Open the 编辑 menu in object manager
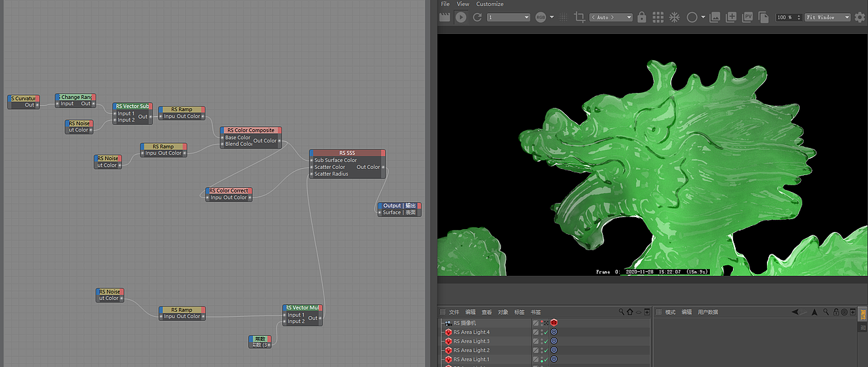The width and height of the screenshot is (868, 367). tap(471, 312)
